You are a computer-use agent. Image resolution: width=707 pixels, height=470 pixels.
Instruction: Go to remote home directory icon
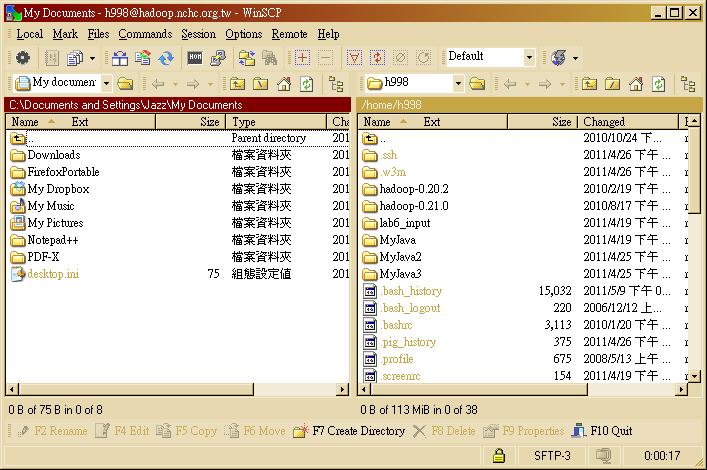635,84
